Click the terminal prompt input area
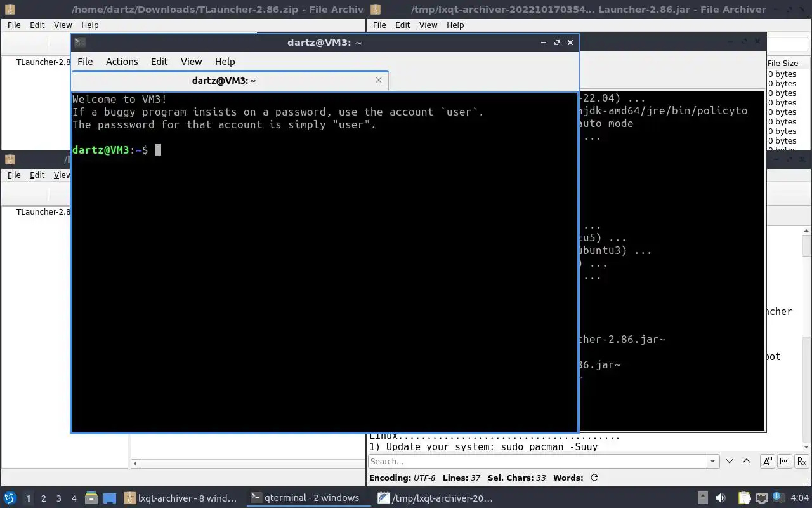This screenshot has height=508, width=812. click(x=158, y=150)
